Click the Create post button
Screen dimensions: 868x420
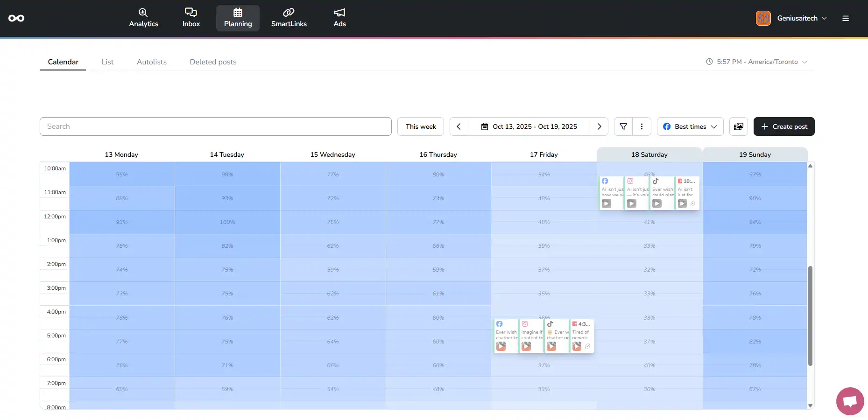pos(783,126)
